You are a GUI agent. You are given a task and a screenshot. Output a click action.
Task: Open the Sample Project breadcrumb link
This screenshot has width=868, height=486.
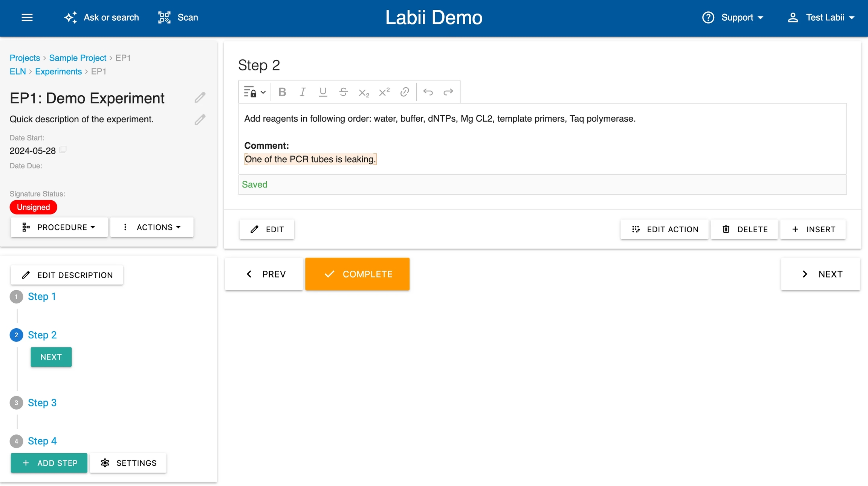[78, 58]
